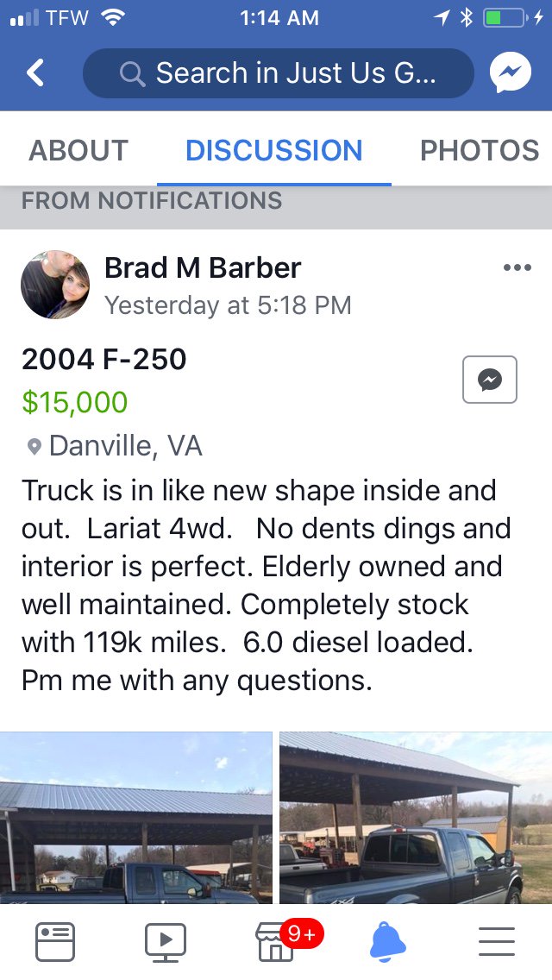Tap the back arrow
Screen dimensions: 552x980
click(x=35, y=73)
